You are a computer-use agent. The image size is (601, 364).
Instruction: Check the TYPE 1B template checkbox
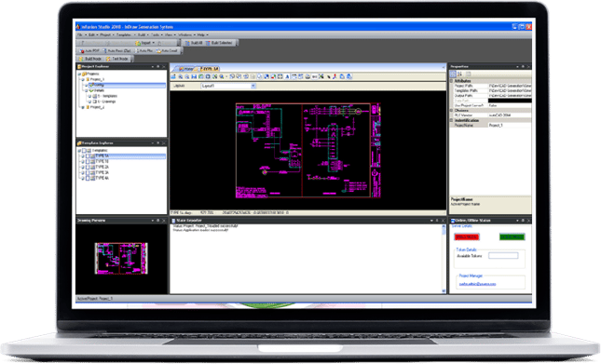click(88, 162)
